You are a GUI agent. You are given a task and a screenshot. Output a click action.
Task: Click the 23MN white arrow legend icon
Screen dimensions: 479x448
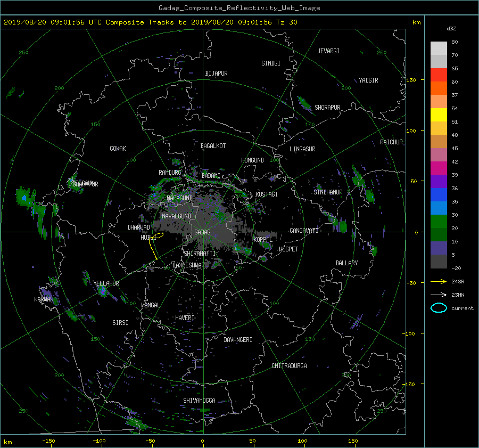click(x=439, y=295)
